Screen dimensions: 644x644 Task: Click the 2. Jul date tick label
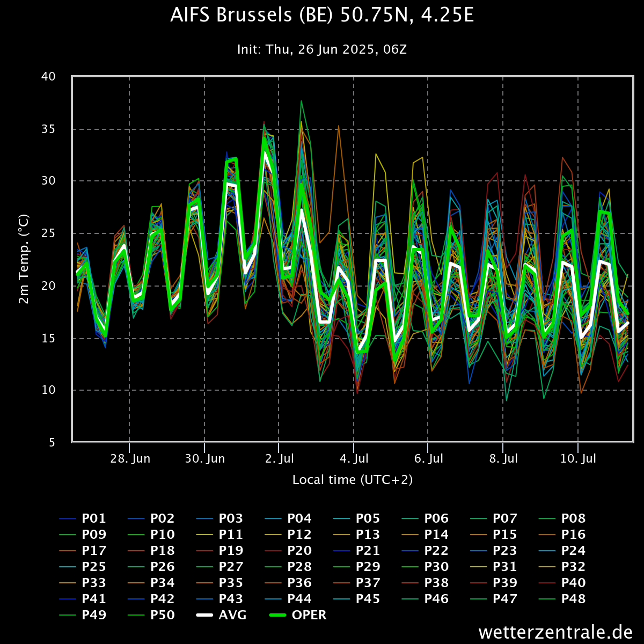pyautogui.click(x=279, y=459)
